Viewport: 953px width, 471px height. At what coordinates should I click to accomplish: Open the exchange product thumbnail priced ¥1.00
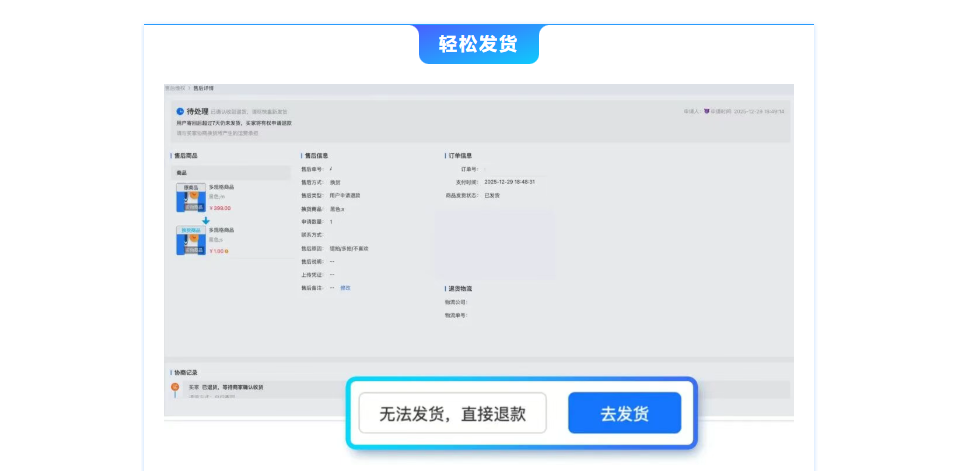[x=190, y=241]
